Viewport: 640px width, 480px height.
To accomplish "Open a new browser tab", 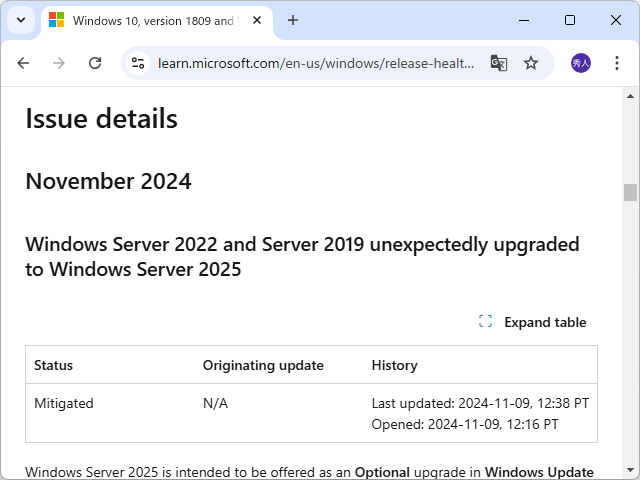I will (293, 20).
